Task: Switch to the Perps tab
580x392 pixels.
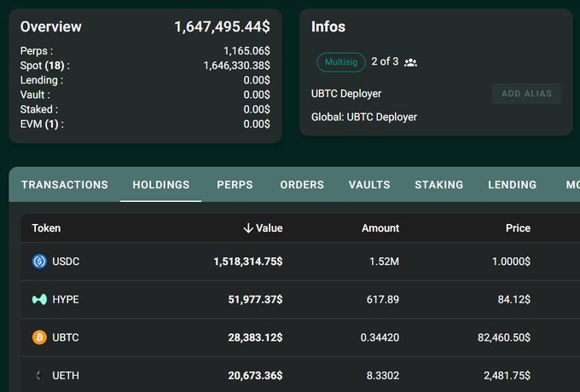Action: pos(235,184)
